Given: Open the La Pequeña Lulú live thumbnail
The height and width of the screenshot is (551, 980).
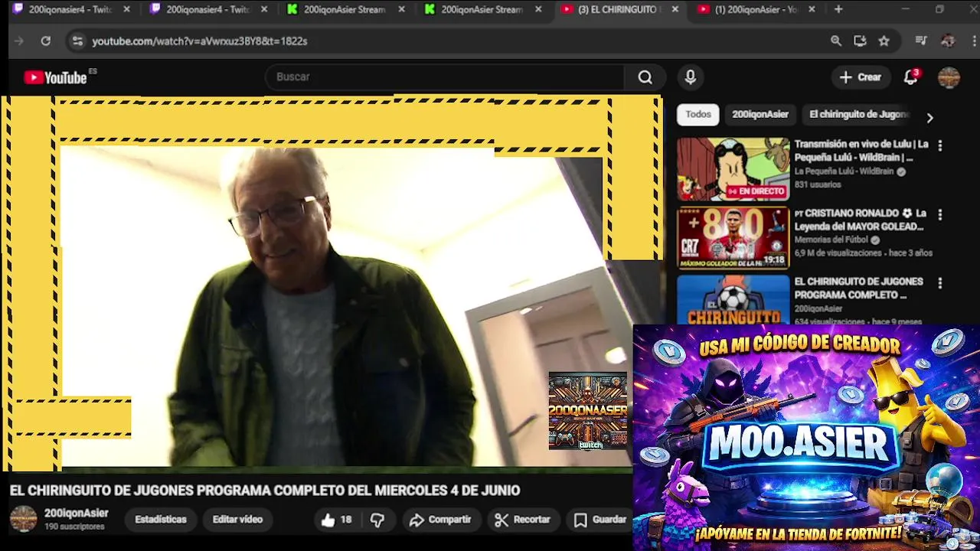Looking at the screenshot, I should click(x=733, y=169).
